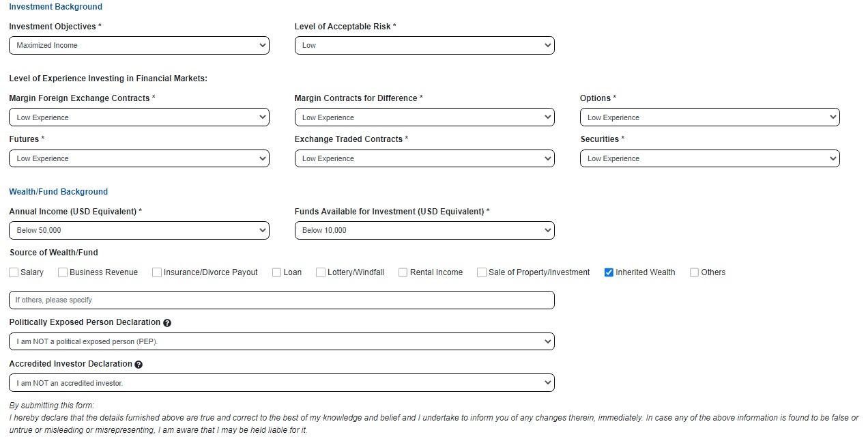
Task: Expand the Accredited Investor Declaration dropdown
Action: (282, 383)
